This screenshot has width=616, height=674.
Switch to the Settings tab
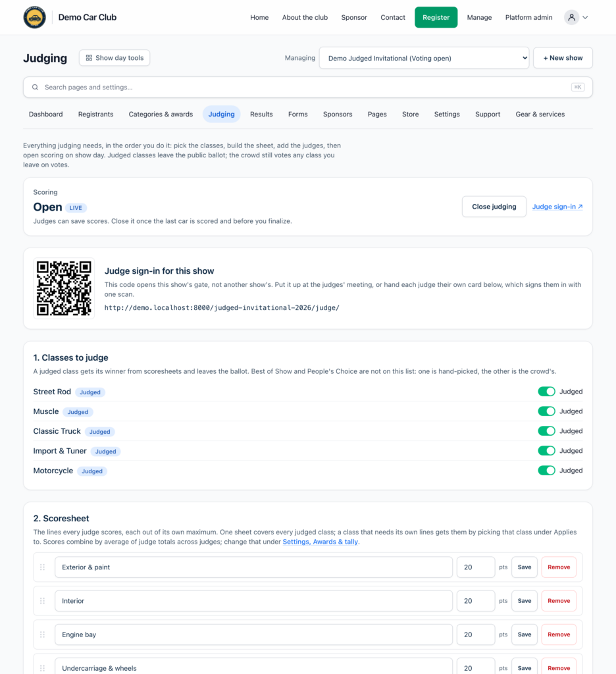tap(447, 115)
